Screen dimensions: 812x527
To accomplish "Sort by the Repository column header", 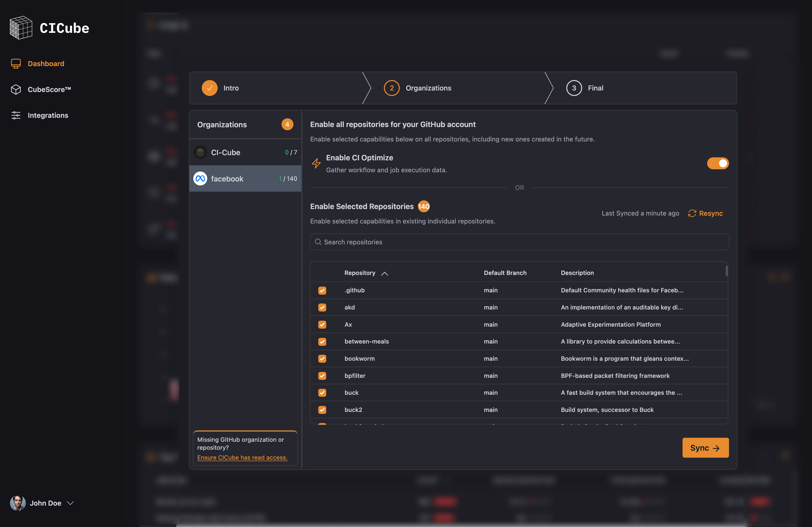I will pos(360,273).
